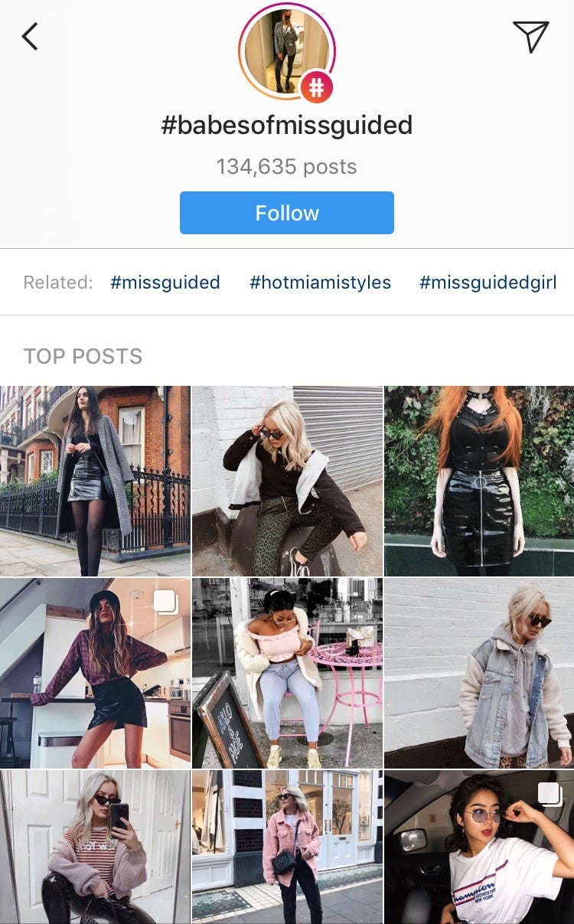The image size is (574, 924).
Task: Open the #hotmiamistyles related hashtag
Action: [320, 282]
